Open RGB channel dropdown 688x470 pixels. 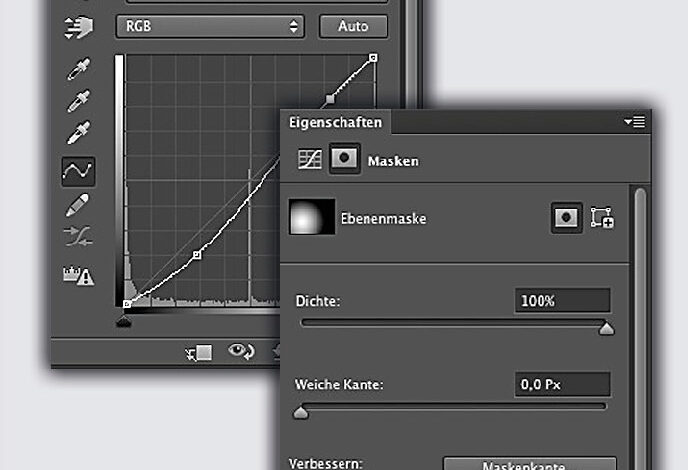210,26
